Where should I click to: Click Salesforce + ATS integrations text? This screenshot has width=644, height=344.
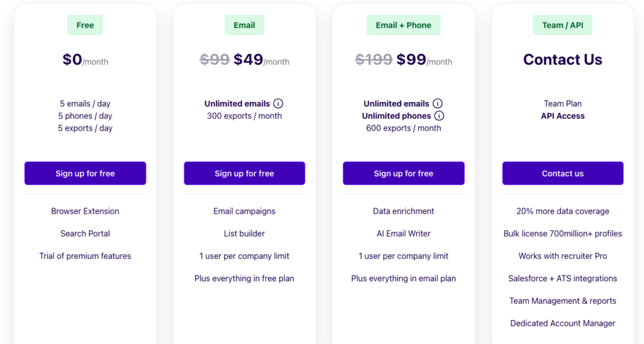pyautogui.click(x=562, y=279)
